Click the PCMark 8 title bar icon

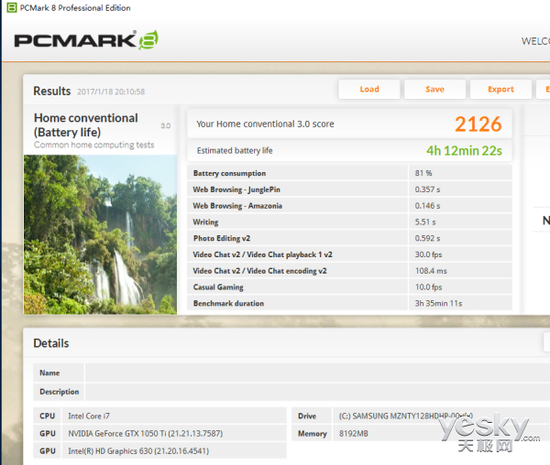point(12,7)
